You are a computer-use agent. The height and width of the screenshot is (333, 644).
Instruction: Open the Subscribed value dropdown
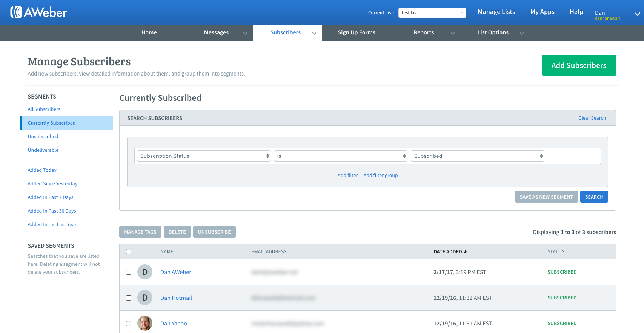pyautogui.click(x=478, y=156)
